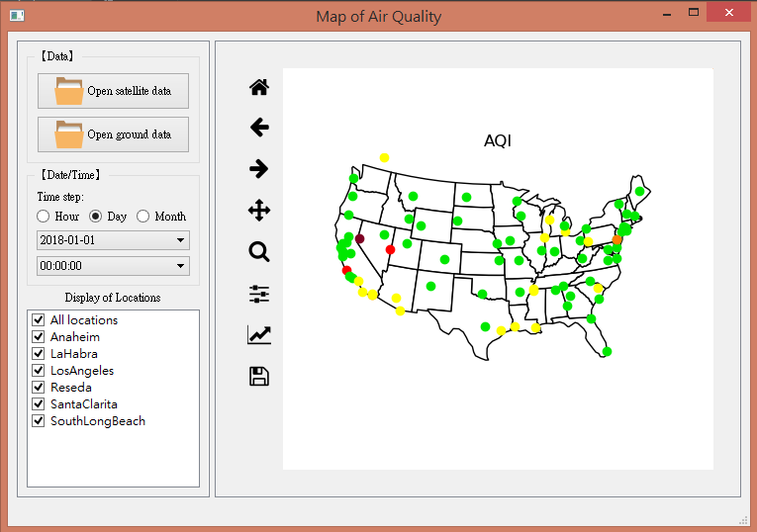757x532 pixels.
Task: Click the app icon in the title bar
Action: 17,16
